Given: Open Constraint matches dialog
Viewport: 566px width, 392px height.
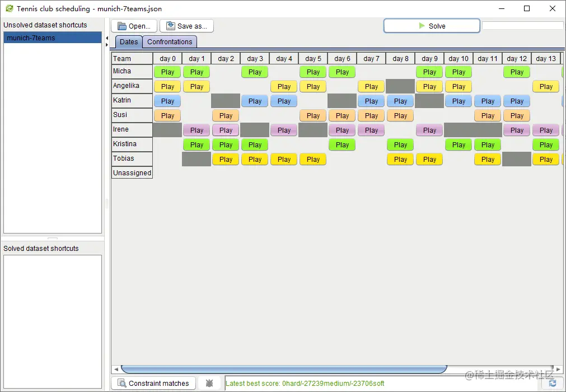Looking at the screenshot, I should tap(153, 383).
